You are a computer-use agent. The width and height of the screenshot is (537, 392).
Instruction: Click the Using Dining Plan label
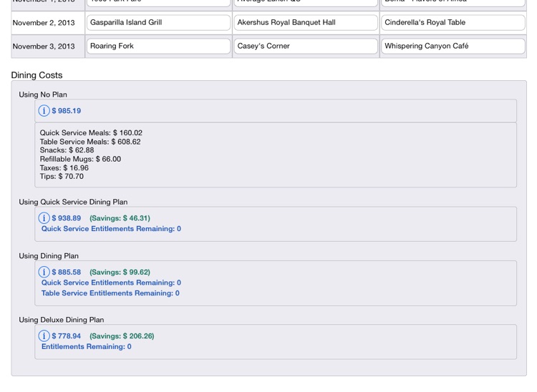coord(49,256)
